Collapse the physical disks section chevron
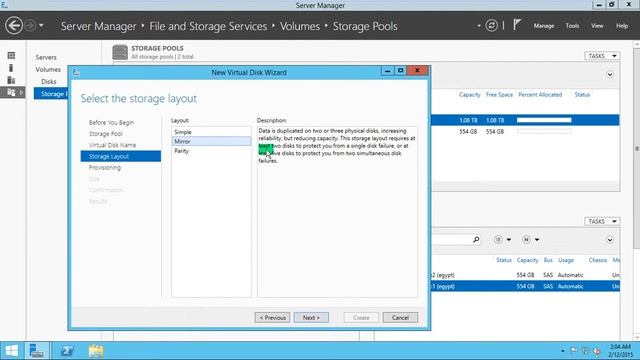 [x=609, y=240]
